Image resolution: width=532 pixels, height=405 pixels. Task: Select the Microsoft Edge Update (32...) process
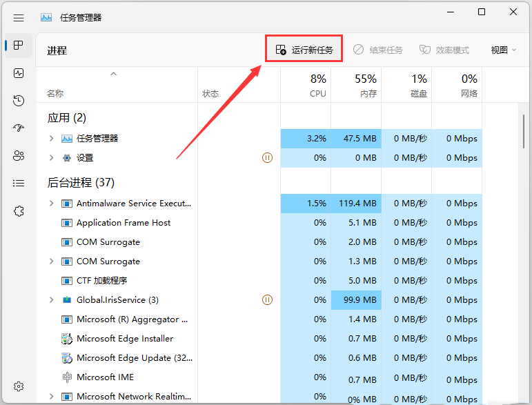tap(259, 358)
